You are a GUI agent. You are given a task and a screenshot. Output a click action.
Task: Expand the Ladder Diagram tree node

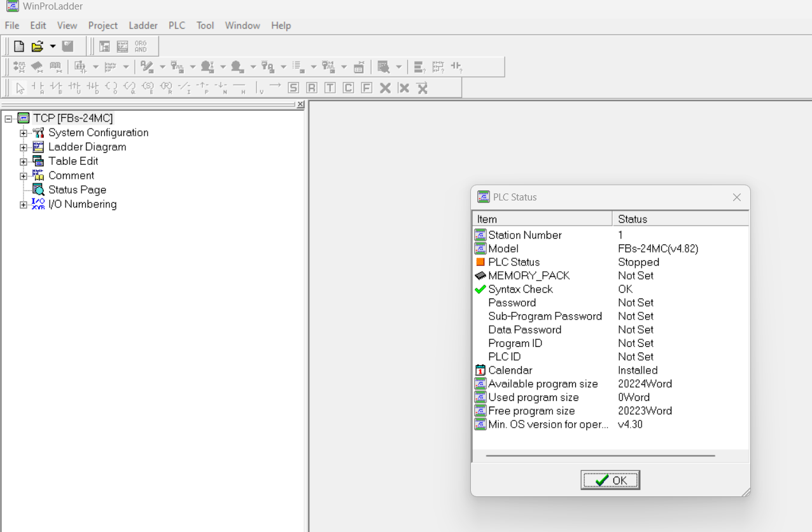click(x=24, y=148)
